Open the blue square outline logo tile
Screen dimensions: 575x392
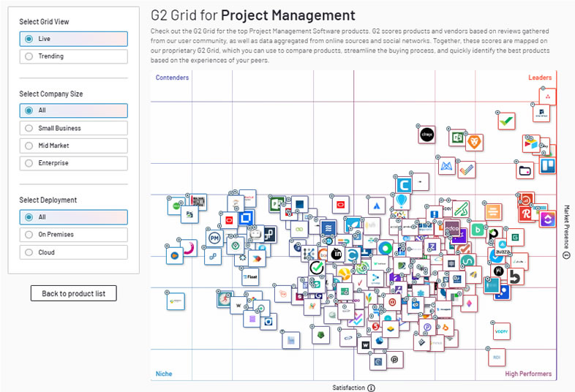click(x=246, y=219)
